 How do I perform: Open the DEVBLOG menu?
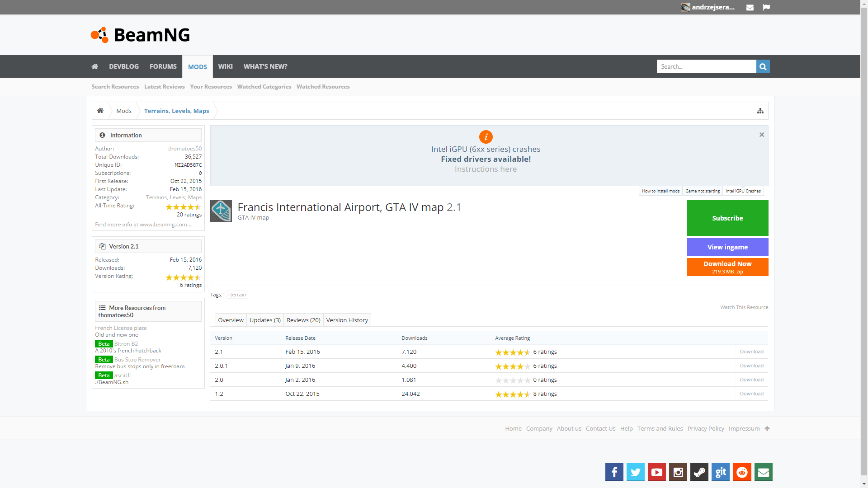point(124,66)
